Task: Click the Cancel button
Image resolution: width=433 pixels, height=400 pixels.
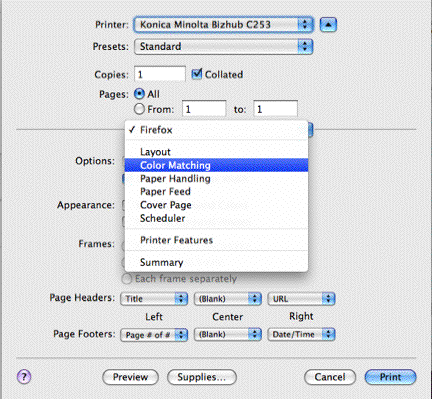Action: tap(330, 377)
